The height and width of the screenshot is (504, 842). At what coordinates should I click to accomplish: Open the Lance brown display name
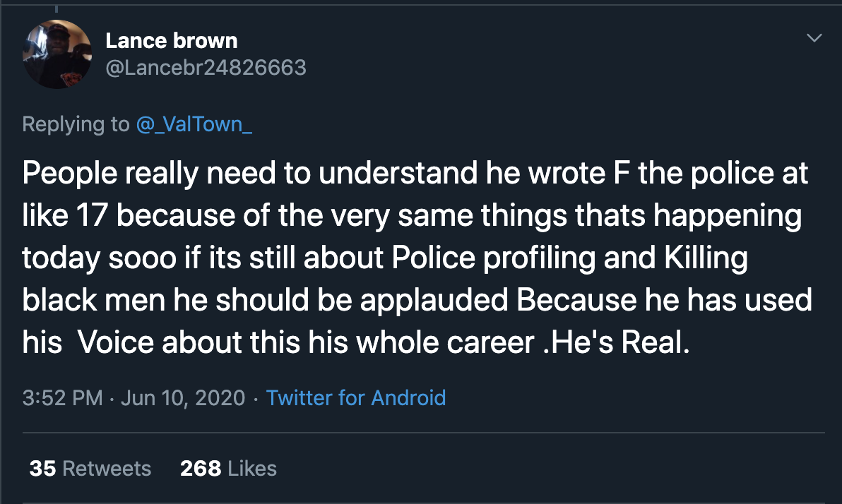click(x=172, y=41)
